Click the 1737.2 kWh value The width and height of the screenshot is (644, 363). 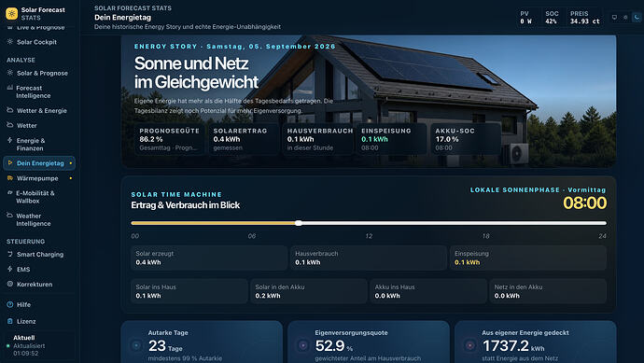(x=513, y=346)
